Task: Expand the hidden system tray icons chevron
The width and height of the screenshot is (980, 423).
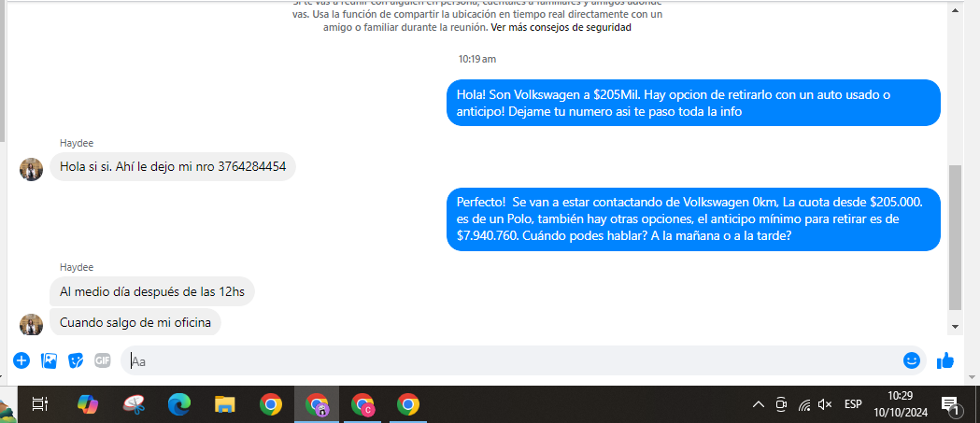Action: point(759,404)
